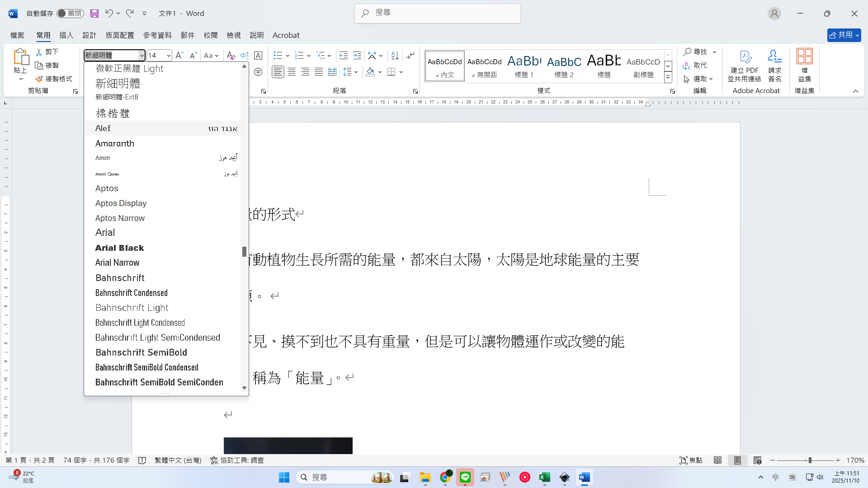Viewport: 868px width, 488px height.
Task: Click the clear formatting icon
Action: pos(231,55)
